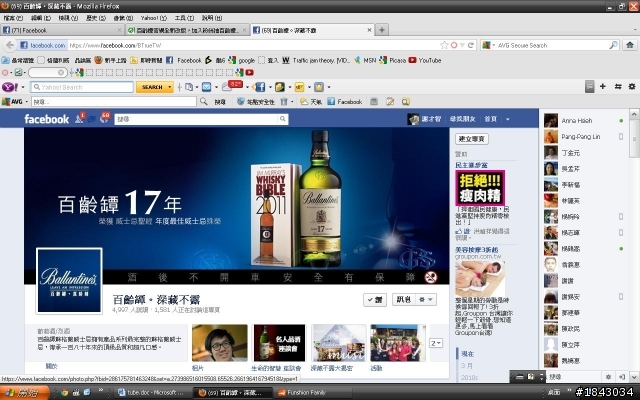The width and height of the screenshot is (640, 400).
Task: Click AVG Secure Search magnifier icon
Action: pyautogui.click(x=613, y=45)
